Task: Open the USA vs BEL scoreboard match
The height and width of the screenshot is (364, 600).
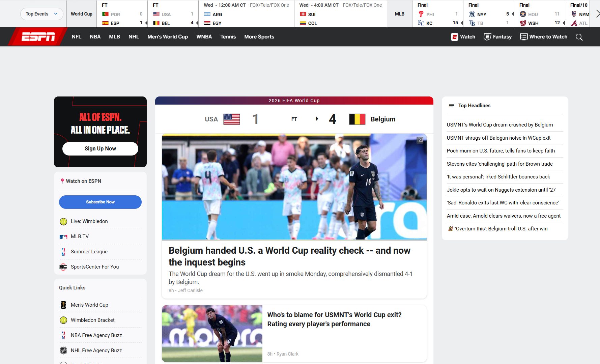Action: (173, 14)
